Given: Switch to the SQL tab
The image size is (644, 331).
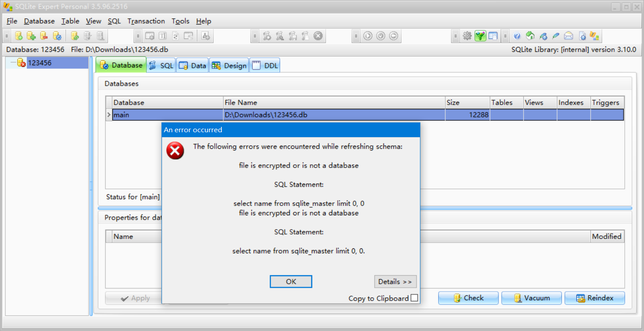Looking at the screenshot, I should (161, 65).
